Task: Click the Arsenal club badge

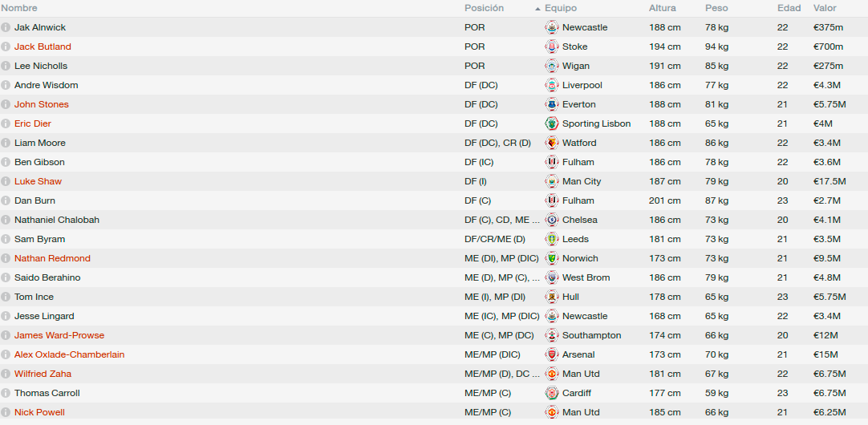Action: tap(552, 354)
